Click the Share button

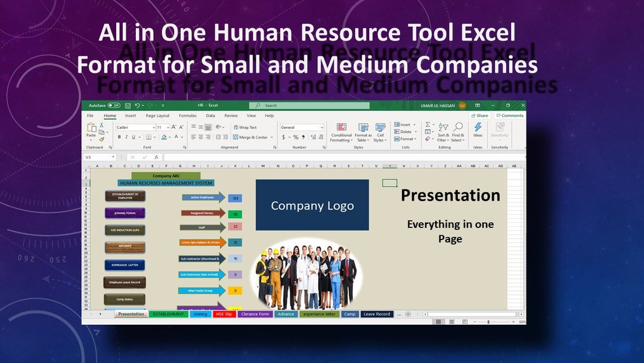480,115
